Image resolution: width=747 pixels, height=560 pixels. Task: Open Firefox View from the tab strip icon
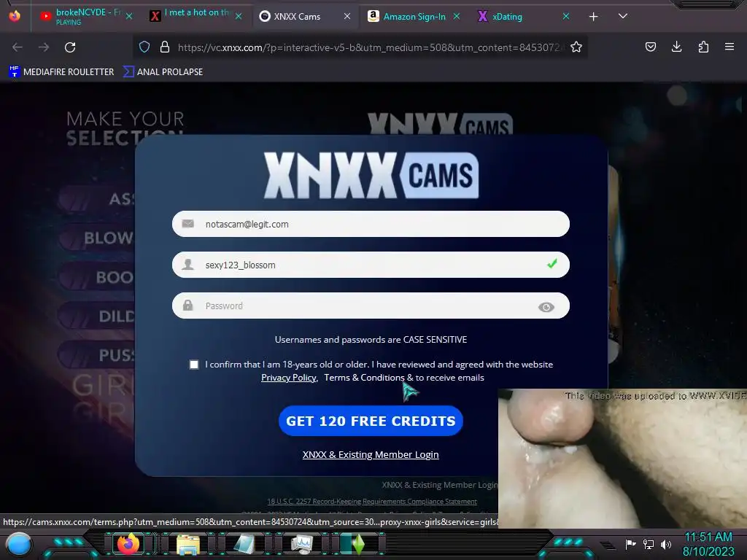click(15, 16)
